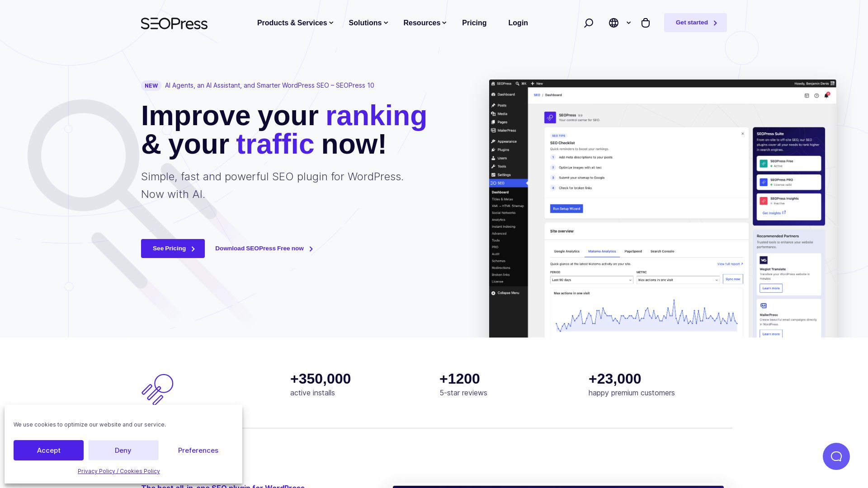
Task: Open the site search magnifier icon
Action: [588, 23]
